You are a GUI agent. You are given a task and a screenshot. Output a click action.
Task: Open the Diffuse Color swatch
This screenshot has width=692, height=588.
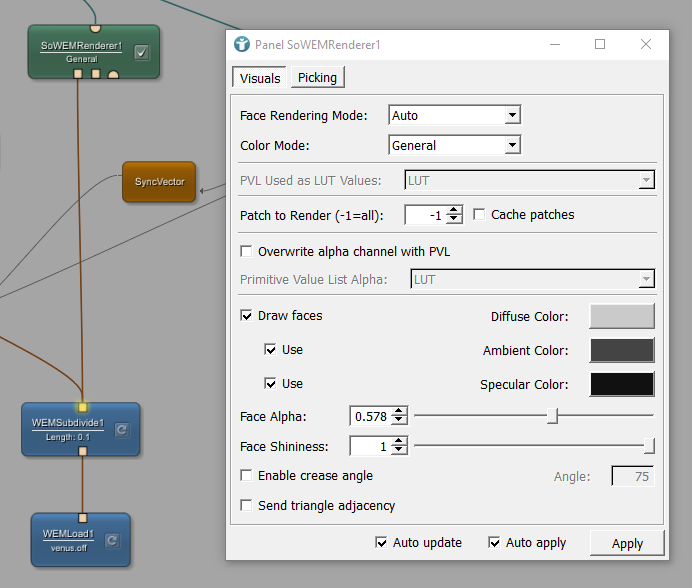tap(621, 317)
